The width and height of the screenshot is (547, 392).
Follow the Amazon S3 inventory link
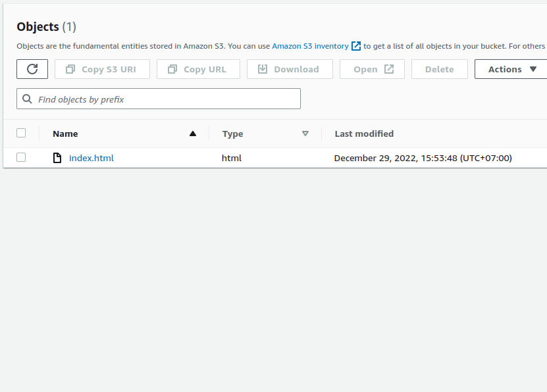[310, 46]
